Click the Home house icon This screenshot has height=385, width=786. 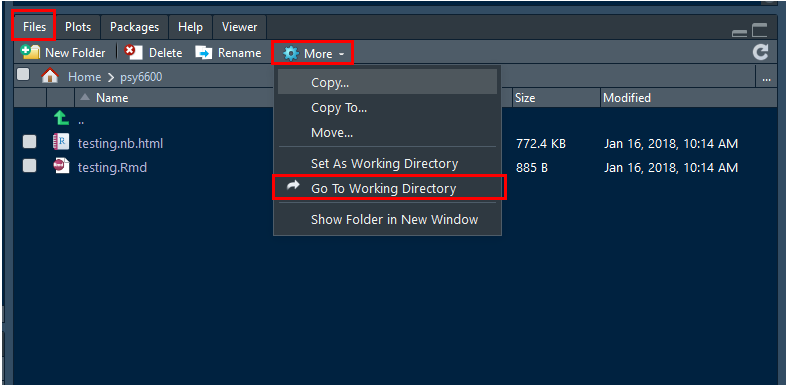click(50, 76)
